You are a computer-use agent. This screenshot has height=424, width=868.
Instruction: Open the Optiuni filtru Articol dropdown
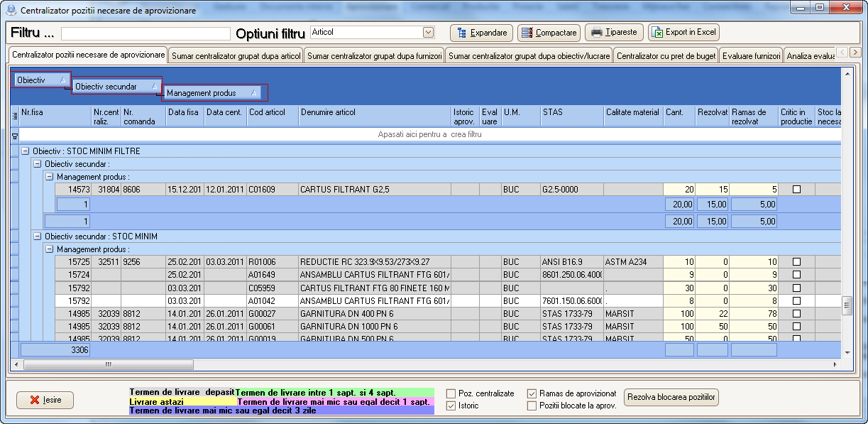pyautogui.click(x=428, y=32)
